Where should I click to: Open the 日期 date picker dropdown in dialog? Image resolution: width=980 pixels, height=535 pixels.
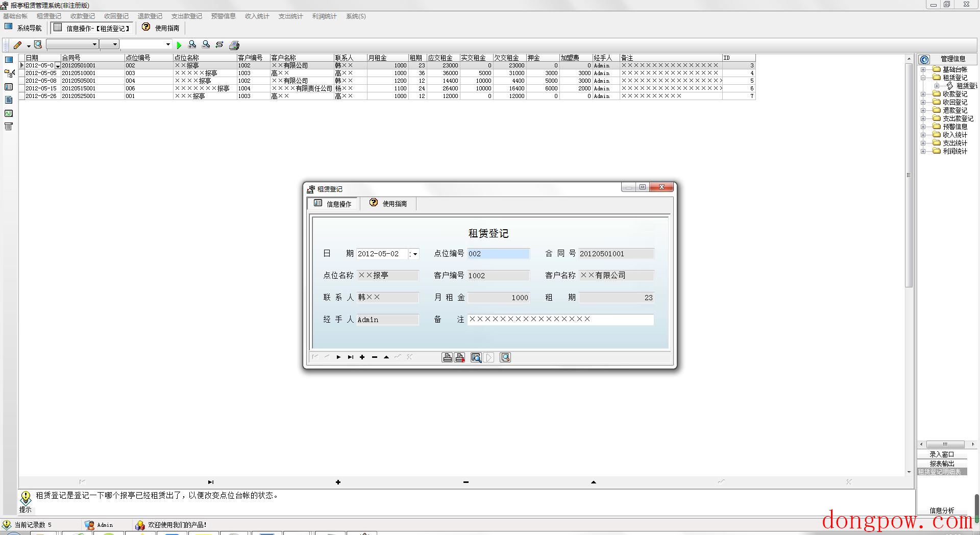[415, 254]
